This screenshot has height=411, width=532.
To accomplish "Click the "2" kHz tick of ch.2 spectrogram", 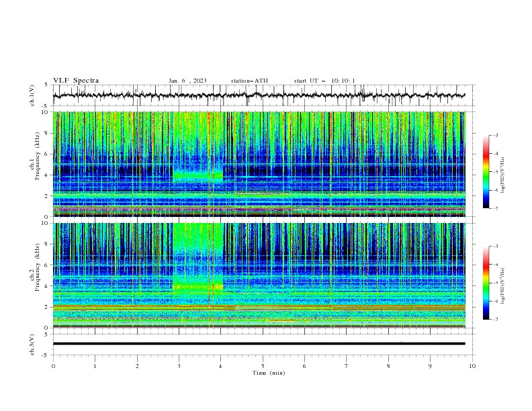I will pos(47,307).
